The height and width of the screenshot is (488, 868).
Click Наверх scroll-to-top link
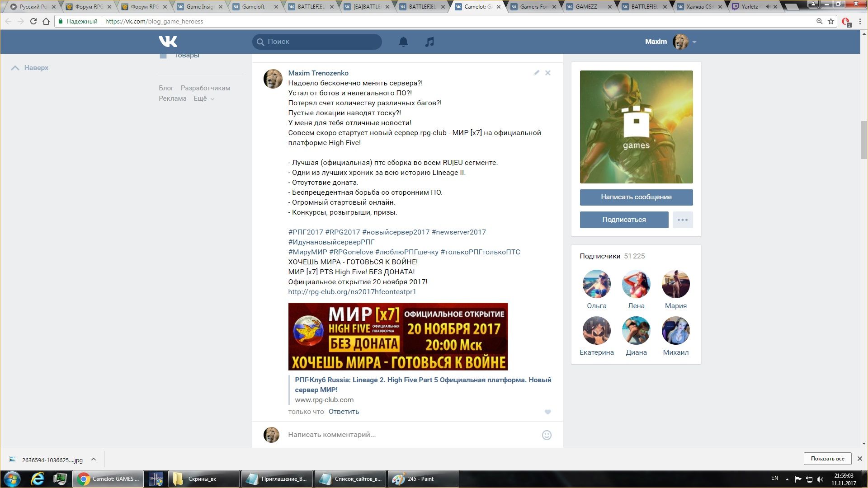pyautogui.click(x=30, y=68)
